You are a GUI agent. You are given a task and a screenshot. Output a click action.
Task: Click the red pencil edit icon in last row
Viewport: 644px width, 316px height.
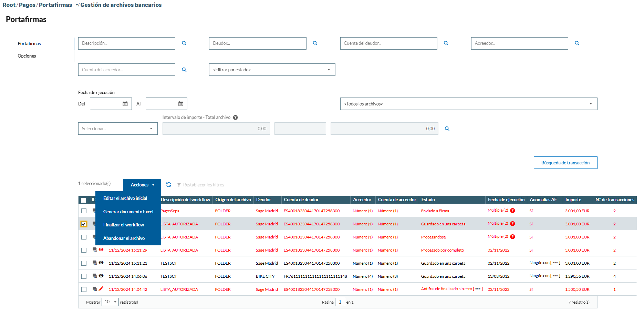(x=101, y=289)
